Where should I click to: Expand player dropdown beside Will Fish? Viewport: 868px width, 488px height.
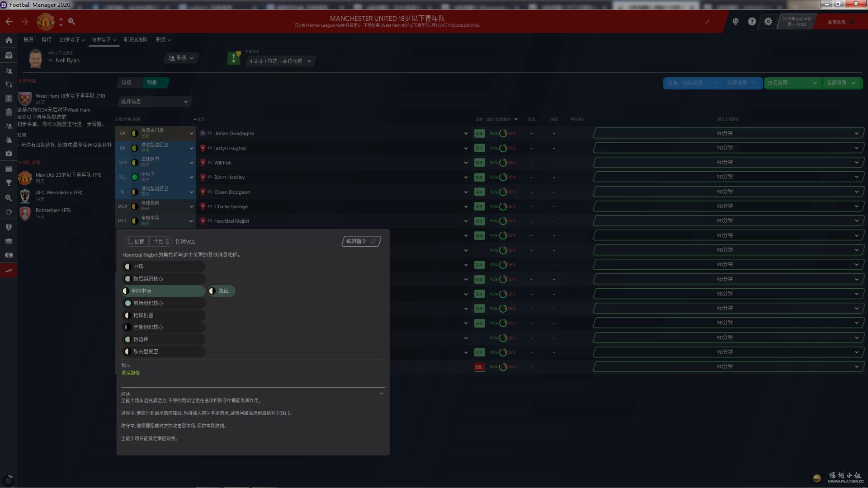[466, 163]
